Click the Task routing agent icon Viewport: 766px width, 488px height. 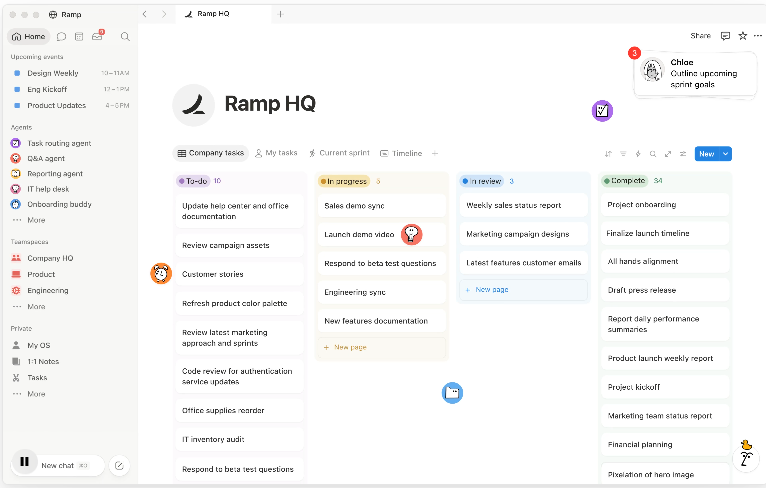[16, 143]
